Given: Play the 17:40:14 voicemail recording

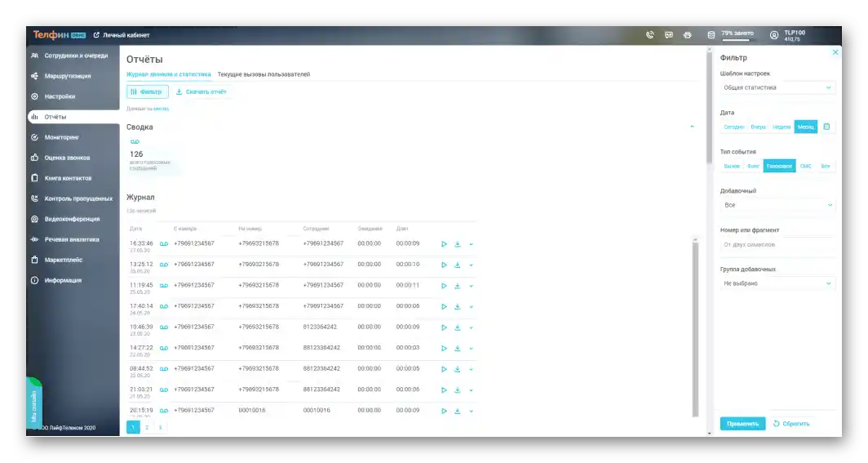Looking at the screenshot, I should click(x=444, y=307).
